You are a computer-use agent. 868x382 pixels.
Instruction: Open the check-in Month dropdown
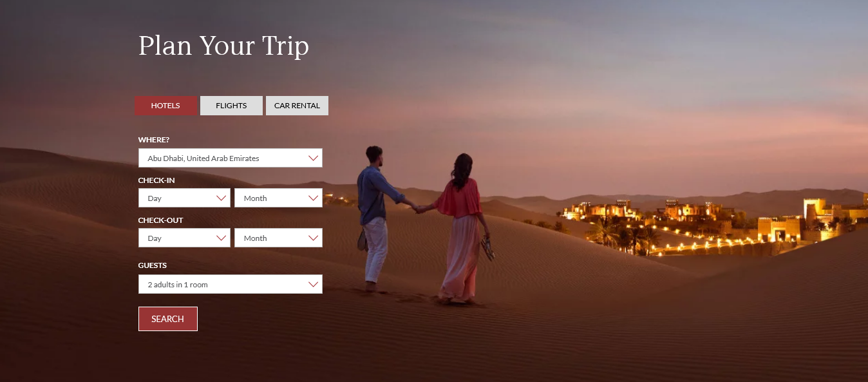click(278, 198)
